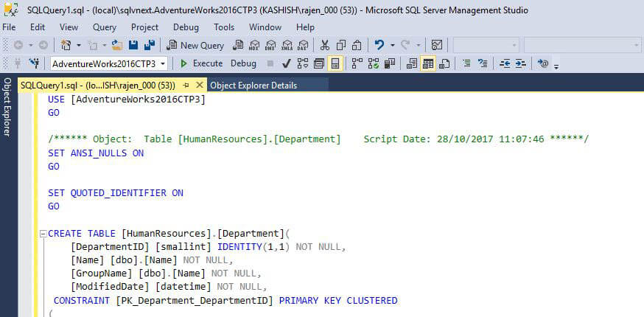The height and width of the screenshot is (317, 644).
Task: Start an Analysis Services DMX query
Action: point(270,45)
